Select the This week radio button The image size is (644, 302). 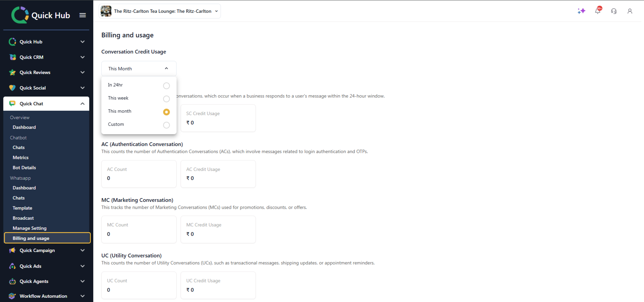(x=166, y=99)
